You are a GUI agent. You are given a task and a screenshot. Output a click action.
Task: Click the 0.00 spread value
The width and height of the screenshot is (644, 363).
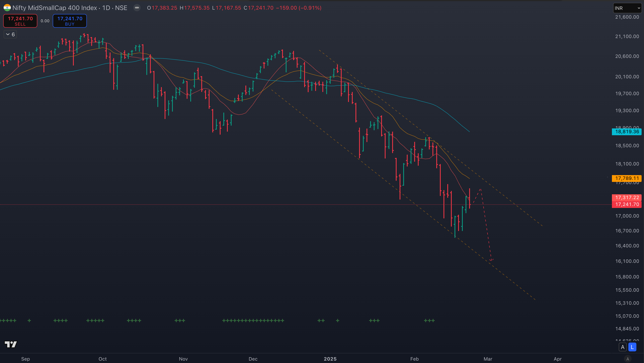(x=45, y=21)
